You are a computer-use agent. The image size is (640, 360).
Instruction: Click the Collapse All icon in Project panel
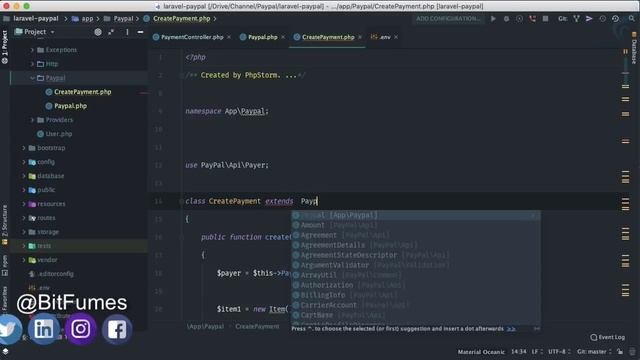tap(111, 32)
